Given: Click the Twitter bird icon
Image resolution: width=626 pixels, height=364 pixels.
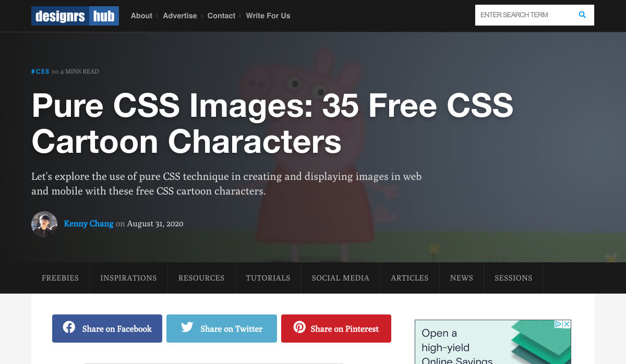Looking at the screenshot, I should coord(187,327).
